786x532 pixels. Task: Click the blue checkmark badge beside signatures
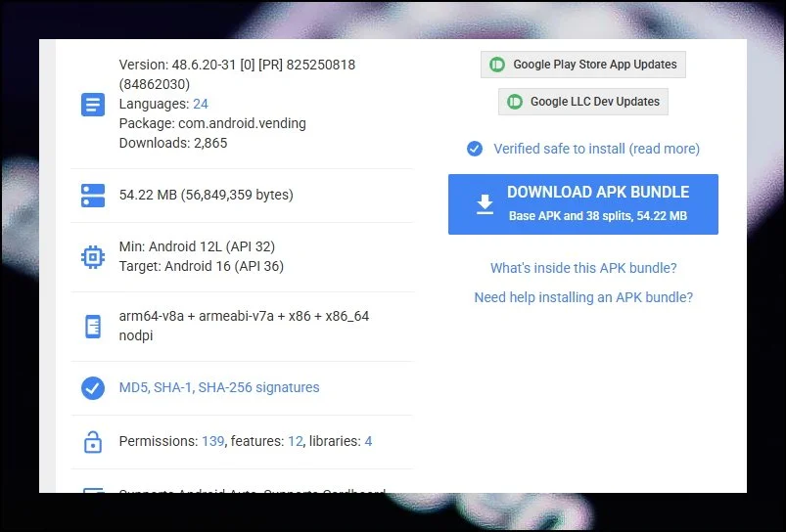tap(92, 388)
